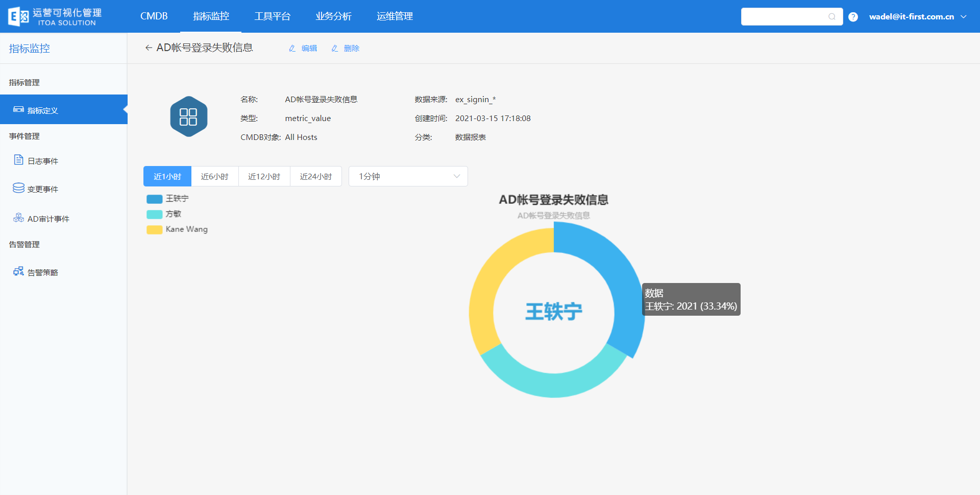The height and width of the screenshot is (495, 980).
Task: Select the 近12小时 time range
Action: (x=264, y=176)
